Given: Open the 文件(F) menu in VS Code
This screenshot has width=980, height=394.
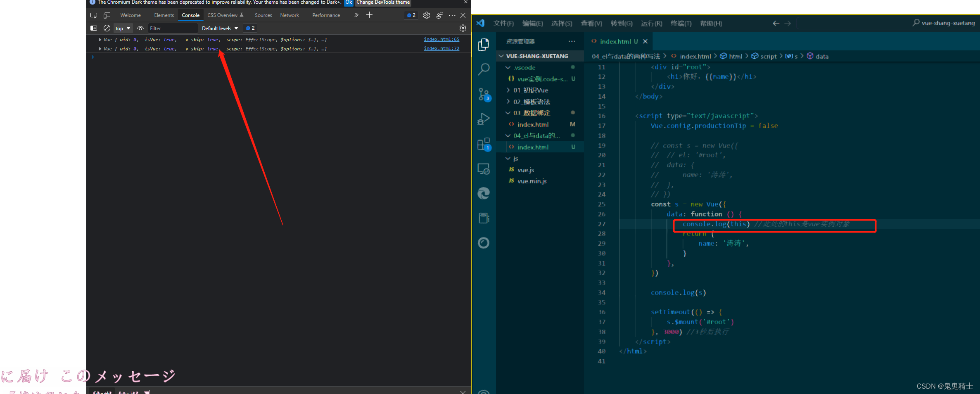Looking at the screenshot, I should [x=503, y=24].
